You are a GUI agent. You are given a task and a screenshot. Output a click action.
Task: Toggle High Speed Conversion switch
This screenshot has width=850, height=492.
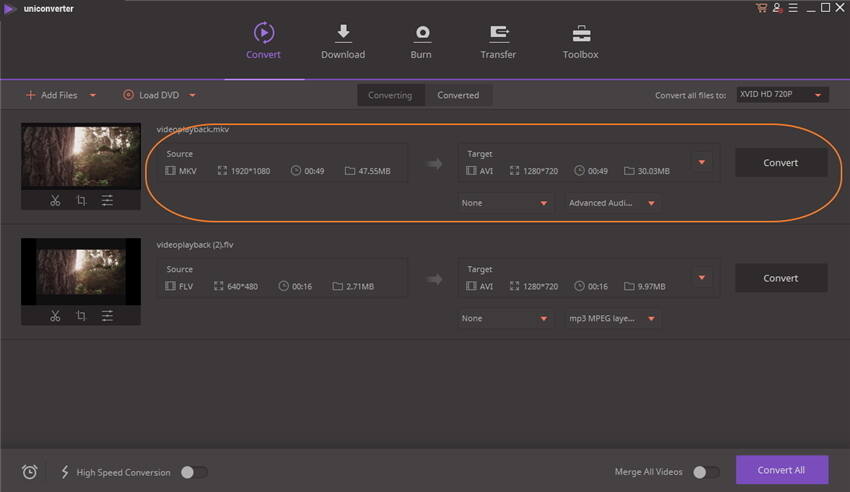coord(194,472)
